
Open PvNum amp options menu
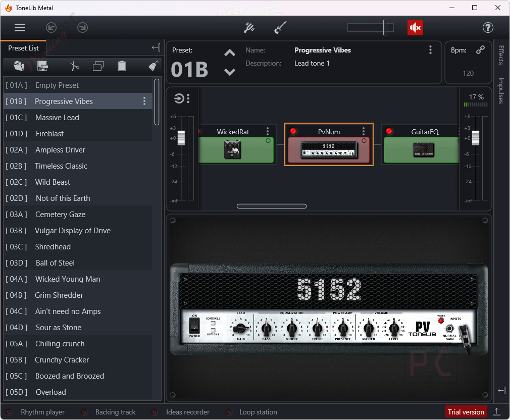(x=363, y=131)
